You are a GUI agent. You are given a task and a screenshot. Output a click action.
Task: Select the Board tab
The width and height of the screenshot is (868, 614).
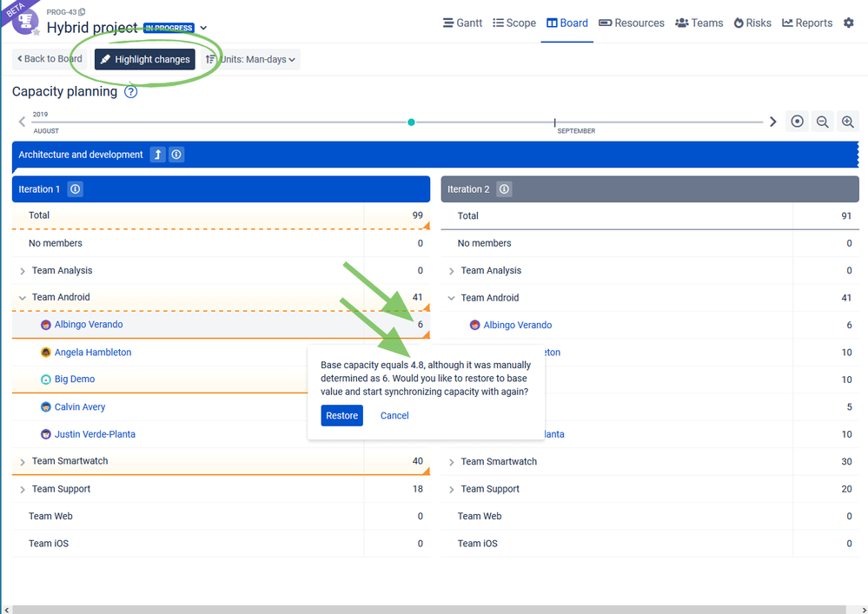click(567, 23)
